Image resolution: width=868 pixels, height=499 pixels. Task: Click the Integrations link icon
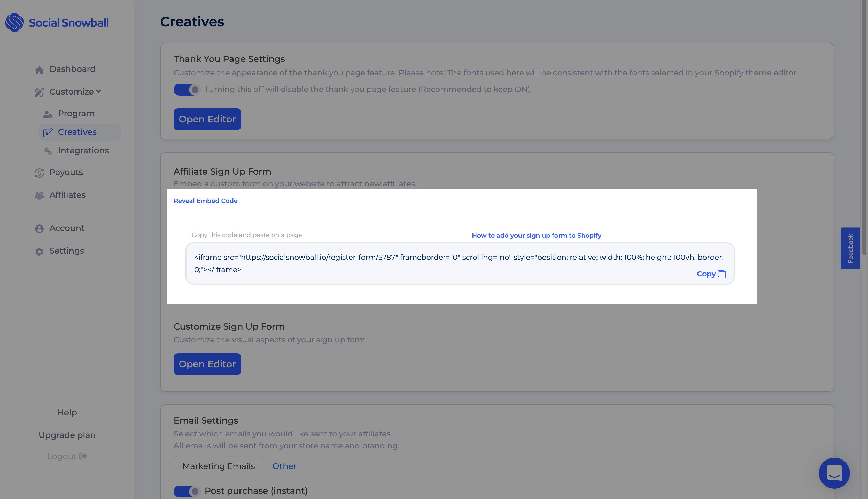[48, 151]
